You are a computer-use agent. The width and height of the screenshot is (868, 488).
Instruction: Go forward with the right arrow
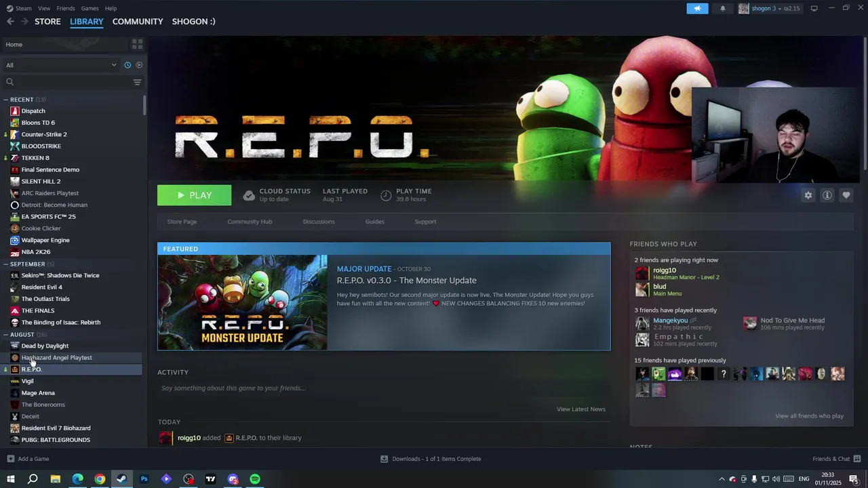coord(24,22)
